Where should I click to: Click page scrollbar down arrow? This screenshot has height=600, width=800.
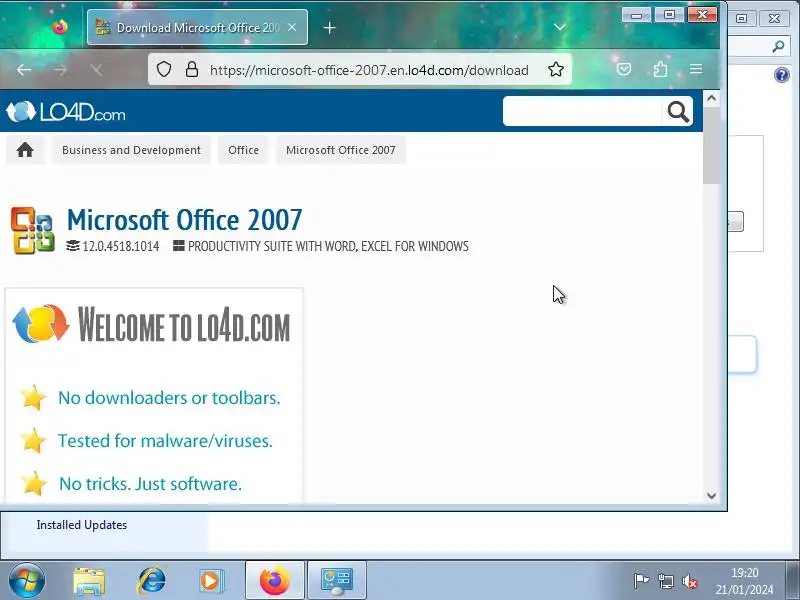click(711, 495)
